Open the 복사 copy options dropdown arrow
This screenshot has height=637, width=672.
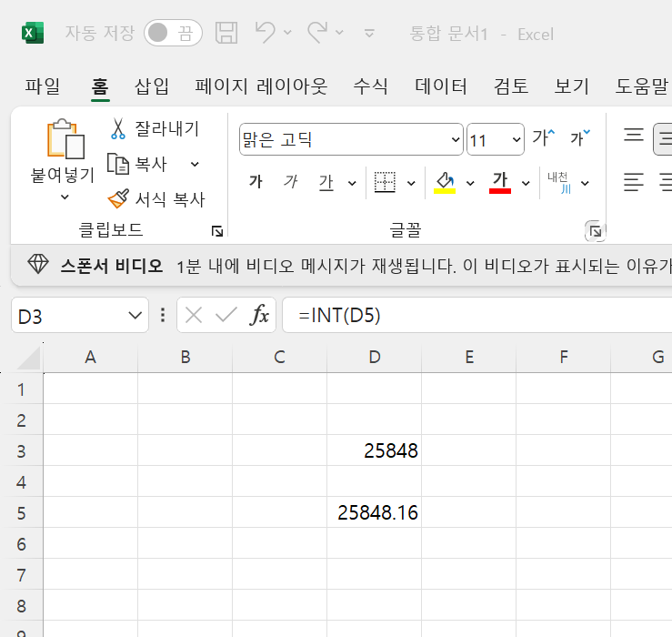tap(195, 165)
